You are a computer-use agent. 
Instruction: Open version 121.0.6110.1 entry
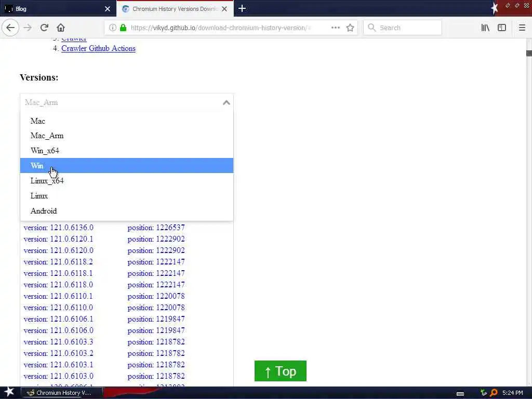click(x=58, y=296)
